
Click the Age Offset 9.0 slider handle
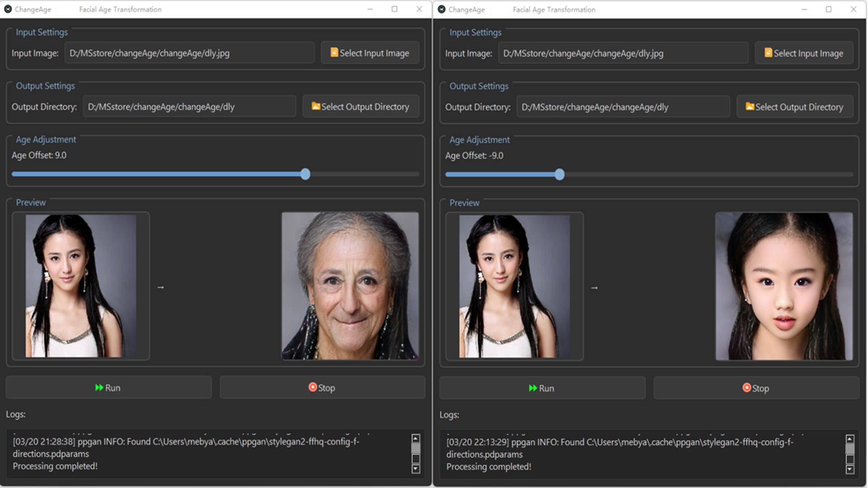(305, 174)
